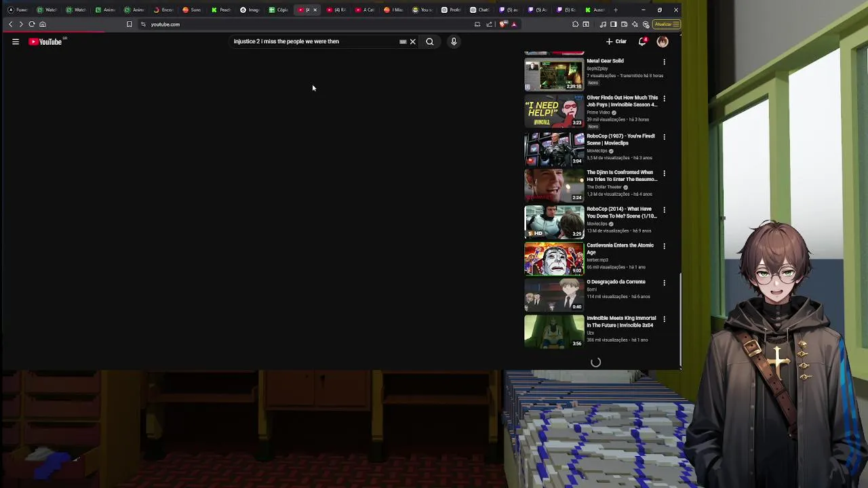Open Brave Shields lion icon
Image resolution: width=868 pixels, height=488 pixels.
(503, 24)
